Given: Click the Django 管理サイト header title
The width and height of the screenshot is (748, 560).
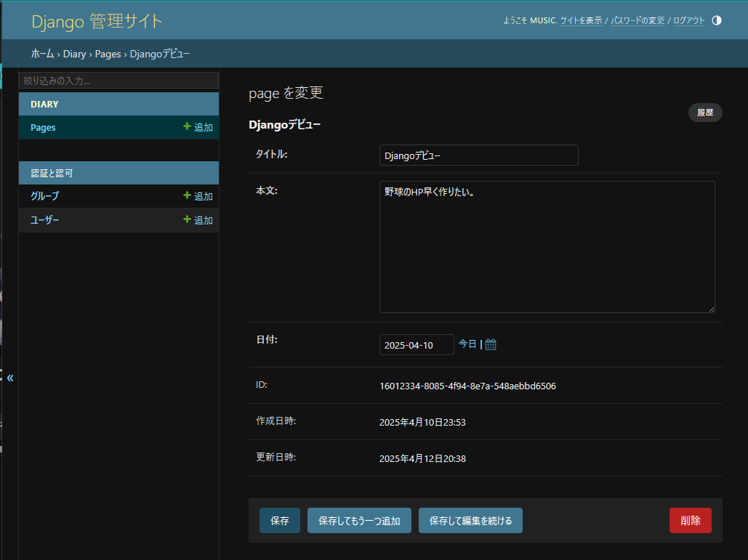Looking at the screenshot, I should click(x=97, y=22).
